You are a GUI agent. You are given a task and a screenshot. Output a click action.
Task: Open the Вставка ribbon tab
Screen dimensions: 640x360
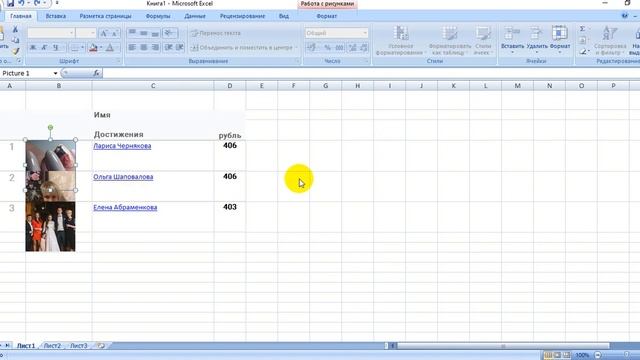[x=56, y=16]
